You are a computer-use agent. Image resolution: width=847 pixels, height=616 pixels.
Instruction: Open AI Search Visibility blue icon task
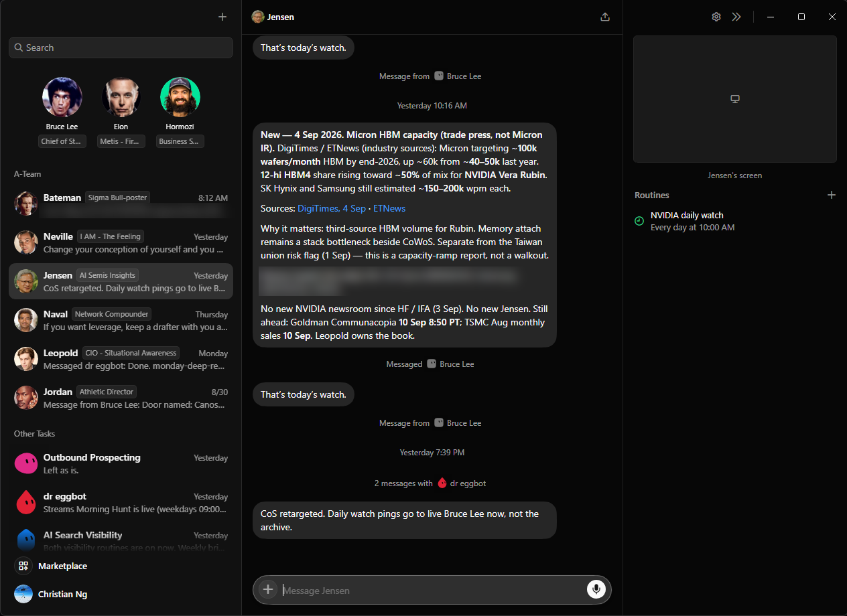pyautogui.click(x=25, y=540)
